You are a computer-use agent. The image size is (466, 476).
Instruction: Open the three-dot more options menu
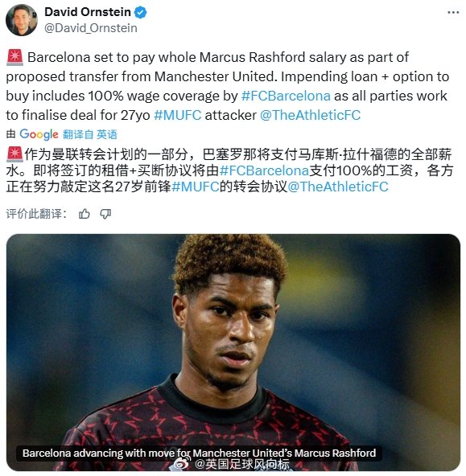453,12
